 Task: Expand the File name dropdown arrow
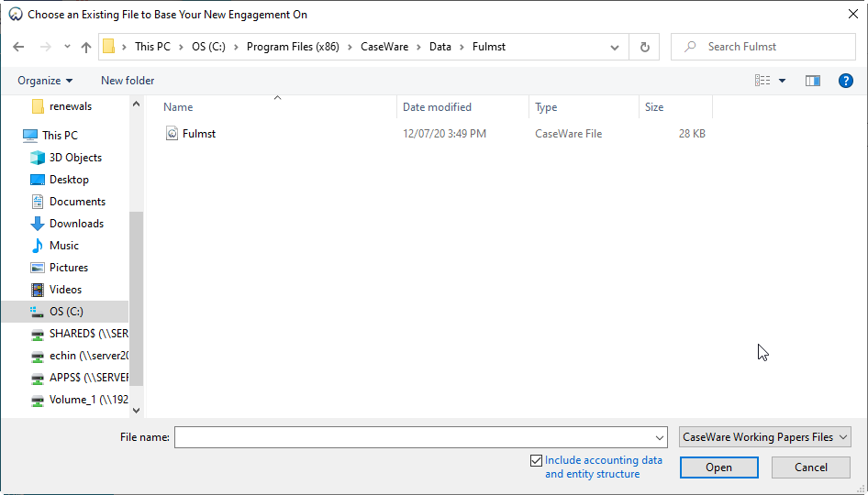660,438
